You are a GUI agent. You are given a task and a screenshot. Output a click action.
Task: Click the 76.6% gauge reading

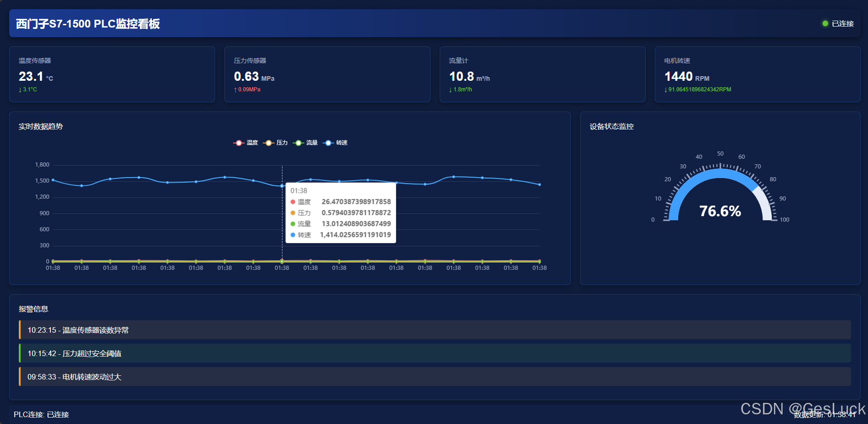click(720, 211)
